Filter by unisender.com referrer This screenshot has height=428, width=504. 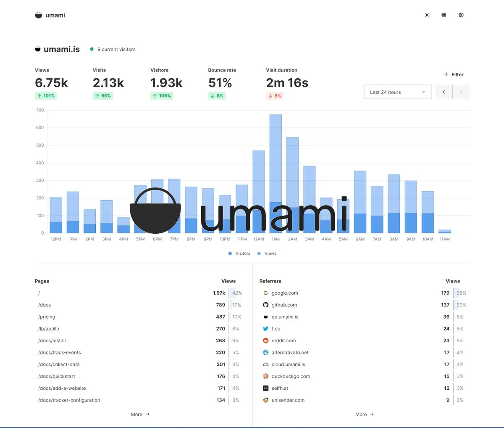point(288,400)
